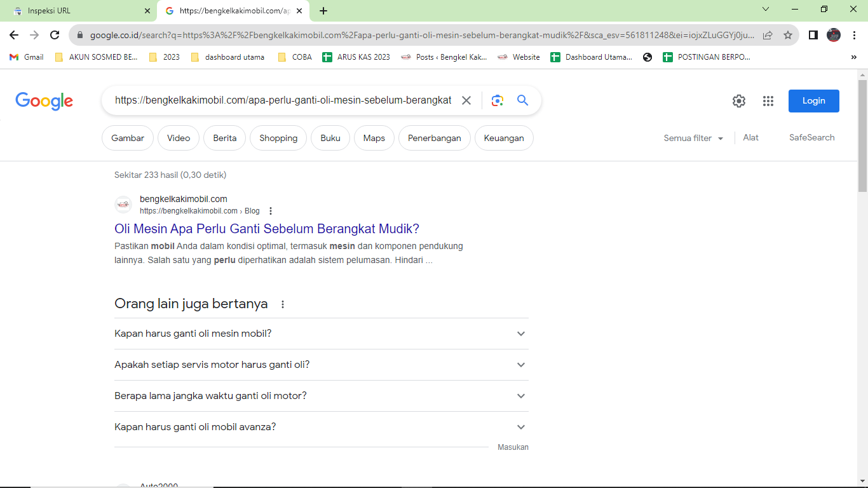868x488 pixels.
Task: Filter results by Buku
Action: click(x=330, y=138)
